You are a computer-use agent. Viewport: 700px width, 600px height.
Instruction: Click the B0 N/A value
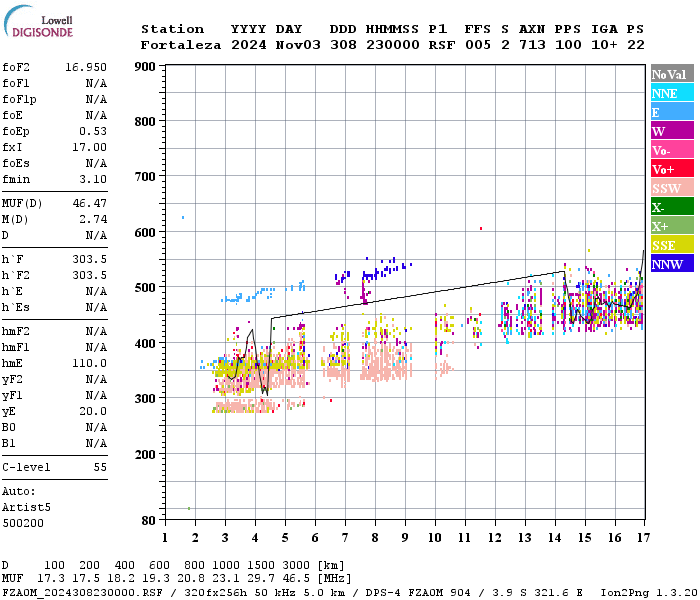point(96,428)
